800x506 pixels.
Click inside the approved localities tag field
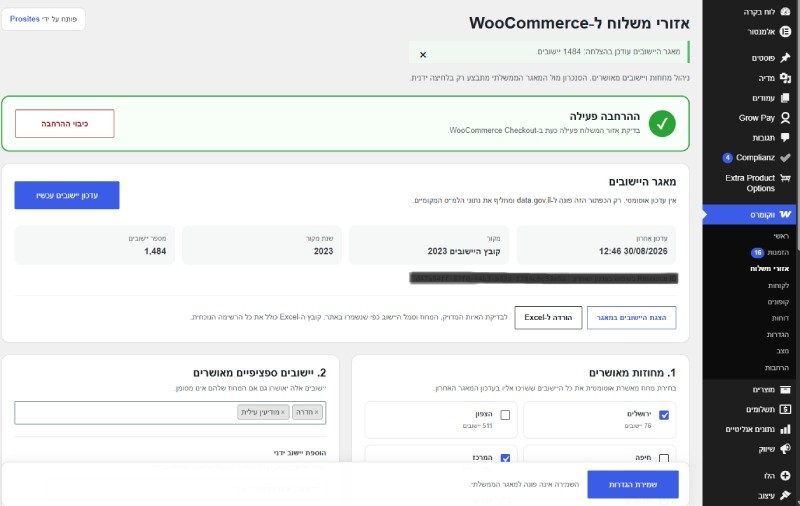coord(170,413)
